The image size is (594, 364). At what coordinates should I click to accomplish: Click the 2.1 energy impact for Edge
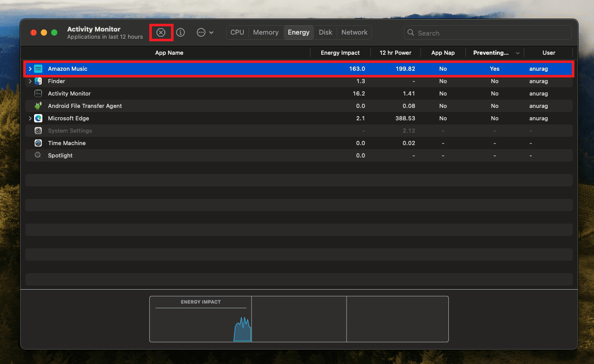pyautogui.click(x=360, y=118)
